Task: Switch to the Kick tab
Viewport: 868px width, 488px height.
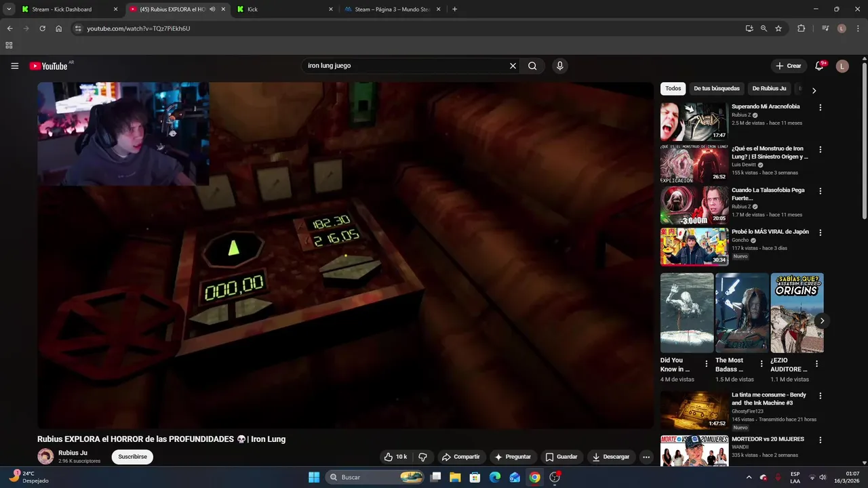Action: [x=285, y=9]
